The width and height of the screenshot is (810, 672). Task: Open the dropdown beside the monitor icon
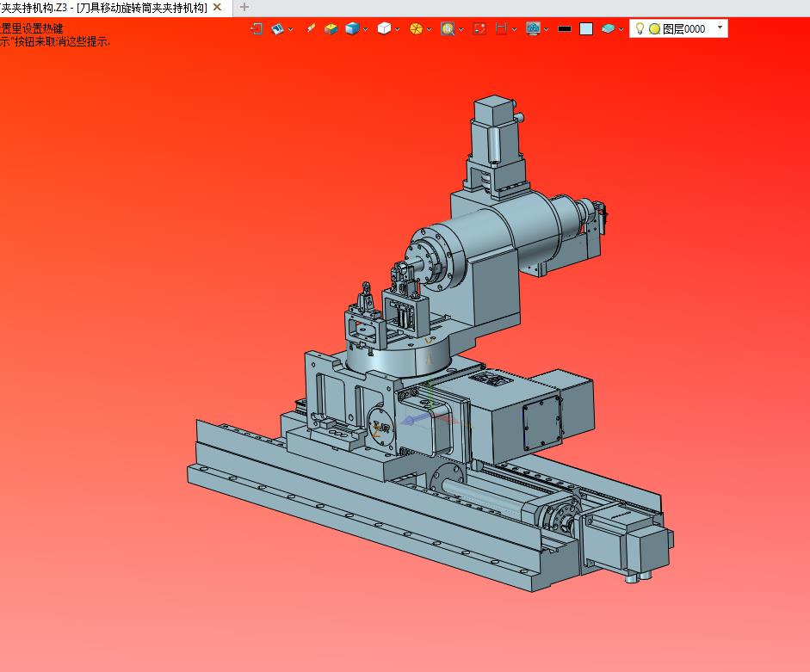coord(546,29)
